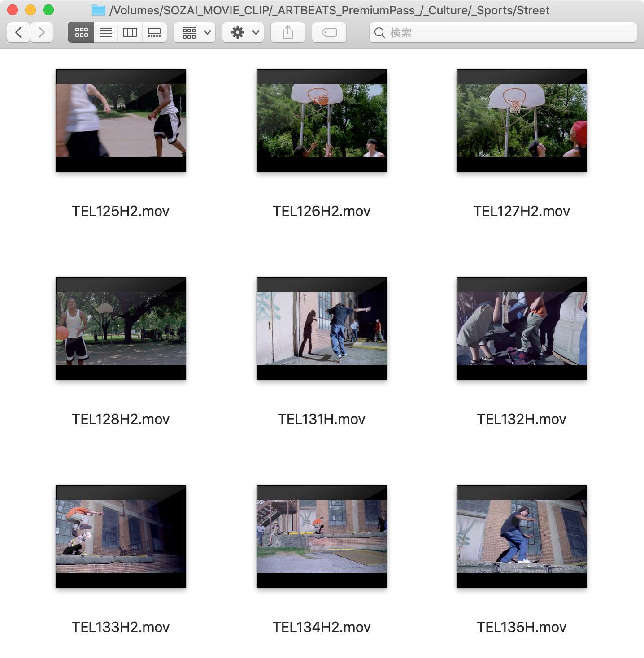Switch to column view
644x658 pixels.
[x=130, y=32]
